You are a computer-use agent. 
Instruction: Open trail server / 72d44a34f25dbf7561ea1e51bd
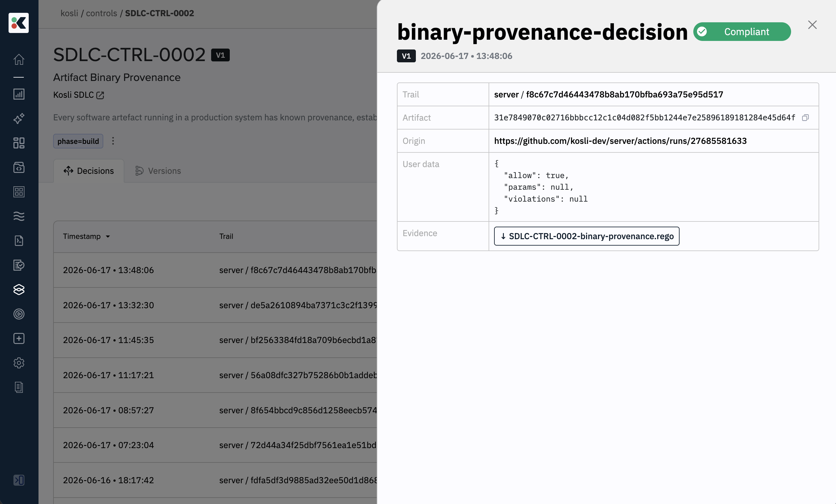pyautogui.click(x=298, y=445)
